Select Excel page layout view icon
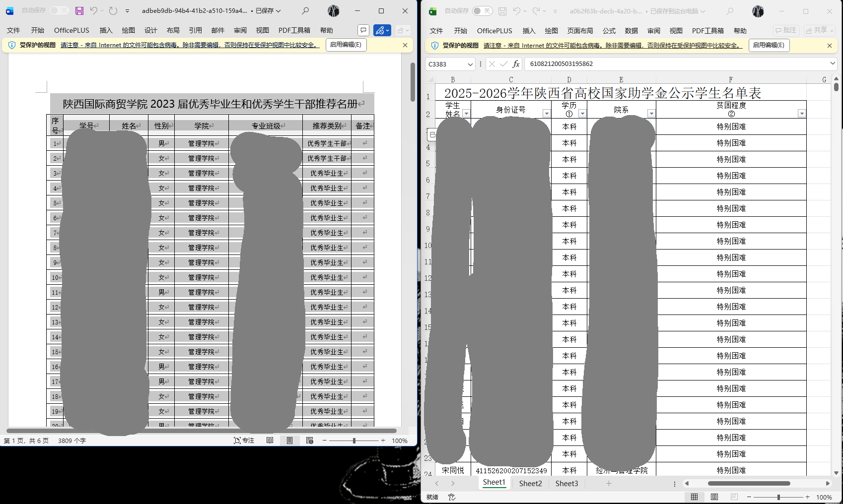This screenshot has width=843, height=504. click(714, 497)
